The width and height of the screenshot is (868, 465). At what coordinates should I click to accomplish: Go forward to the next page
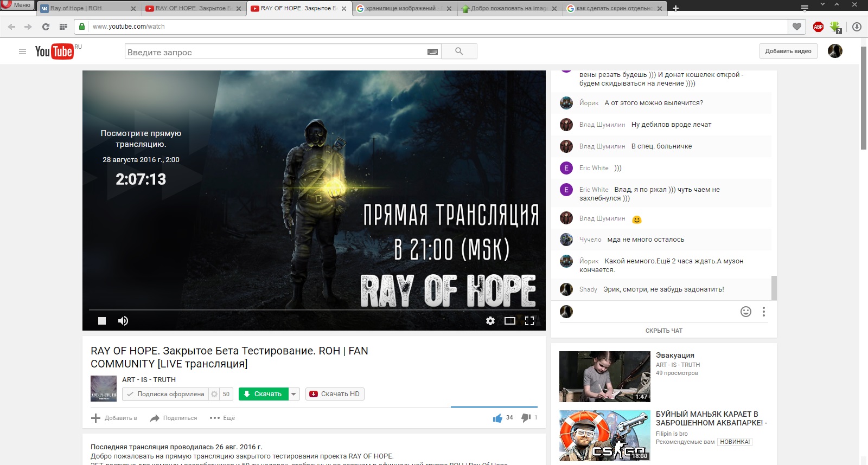tap(28, 27)
